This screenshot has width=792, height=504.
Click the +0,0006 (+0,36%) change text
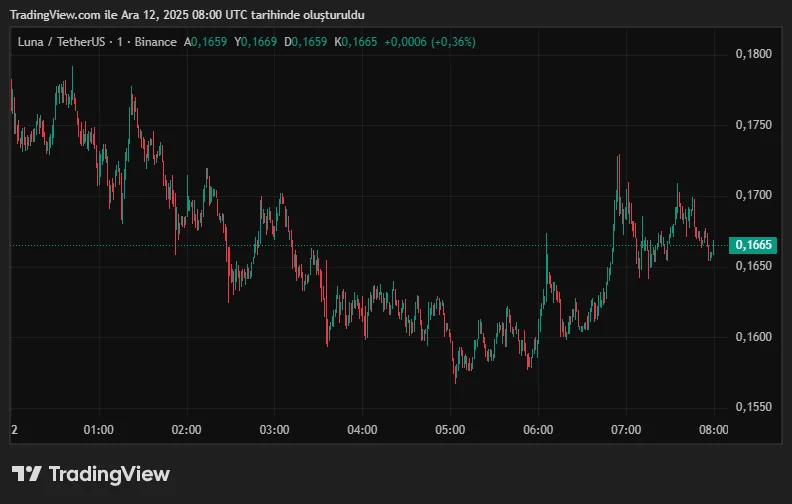coord(430,42)
